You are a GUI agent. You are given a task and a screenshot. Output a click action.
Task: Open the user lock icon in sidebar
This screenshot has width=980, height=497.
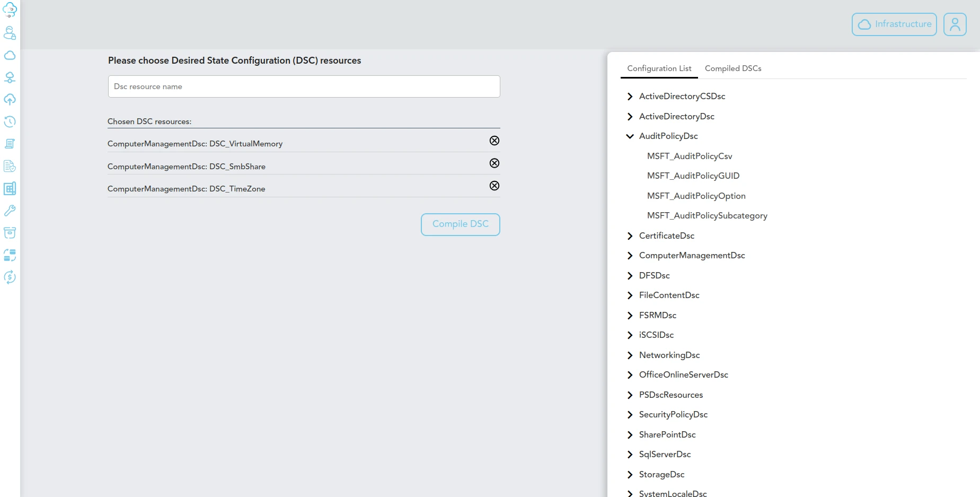point(10,33)
